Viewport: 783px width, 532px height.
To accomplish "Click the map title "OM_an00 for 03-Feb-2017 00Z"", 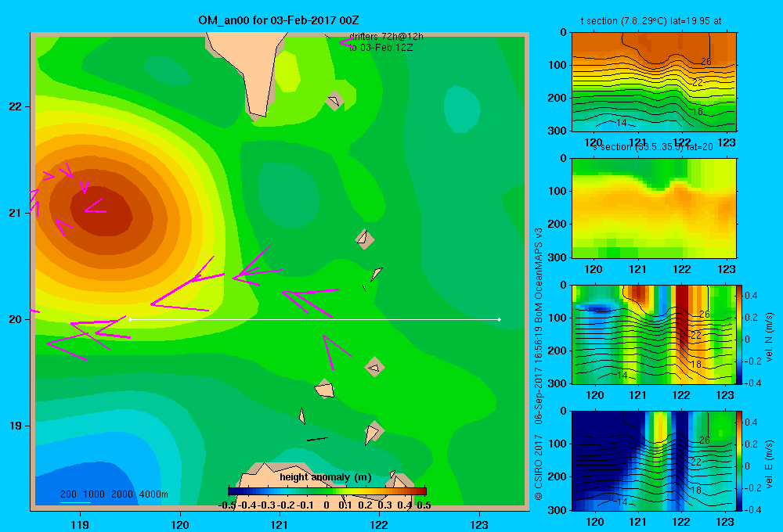I will click(279, 20).
